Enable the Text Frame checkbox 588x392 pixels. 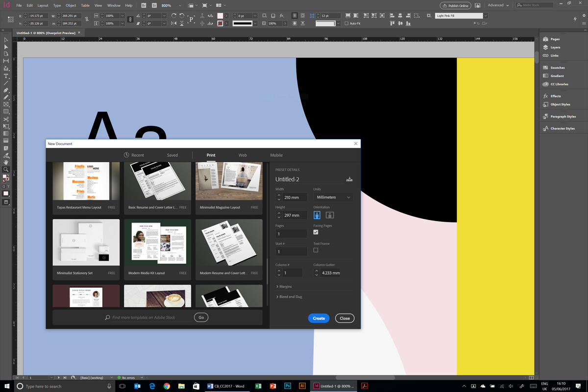(x=316, y=251)
